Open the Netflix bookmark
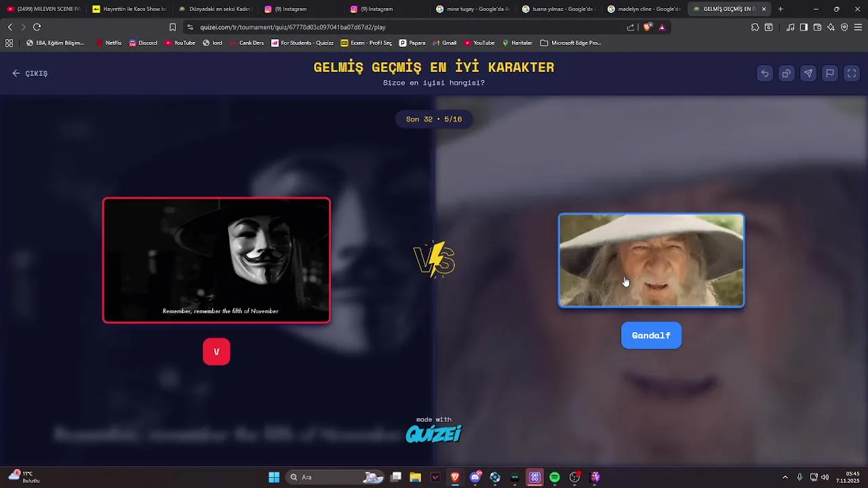Image resolution: width=868 pixels, height=488 pixels. point(108,43)
